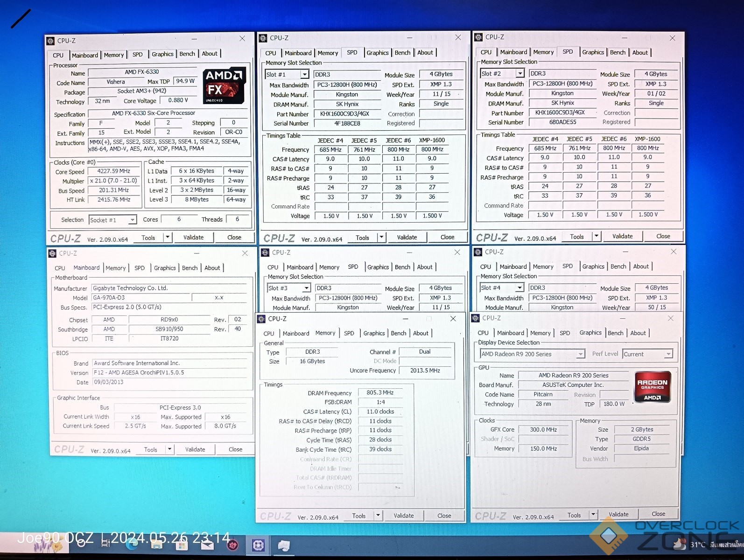Click the title bar icon of the Radeon Graphics window
The width and height of the screenshot is (744, 560).
(476, 318)
